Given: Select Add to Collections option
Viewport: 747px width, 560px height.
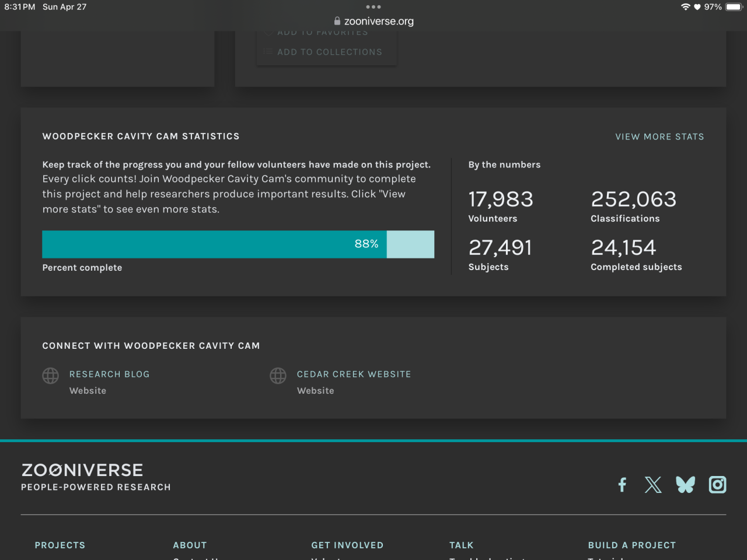Looking at the screenshot, I should point(329,52).
